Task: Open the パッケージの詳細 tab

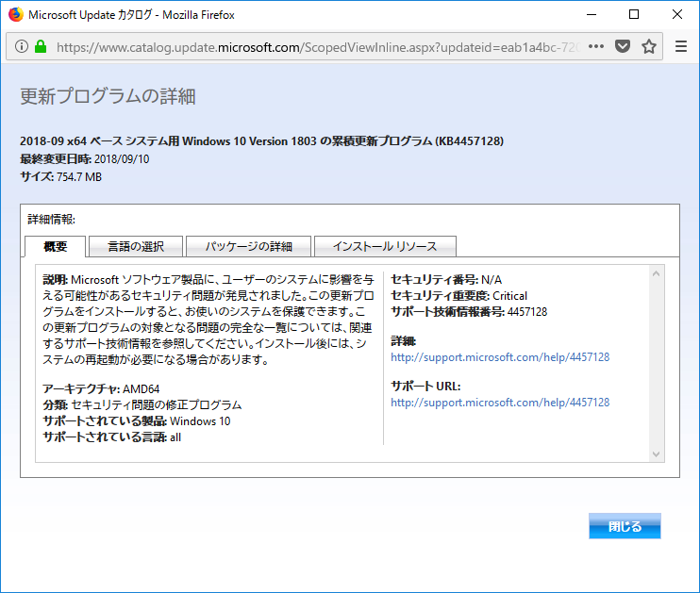Action: pos(248,246)
